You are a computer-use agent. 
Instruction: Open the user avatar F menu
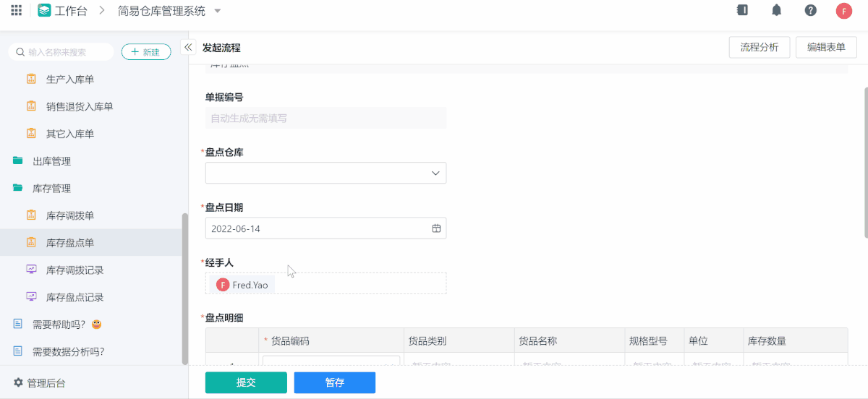(844, 11)
